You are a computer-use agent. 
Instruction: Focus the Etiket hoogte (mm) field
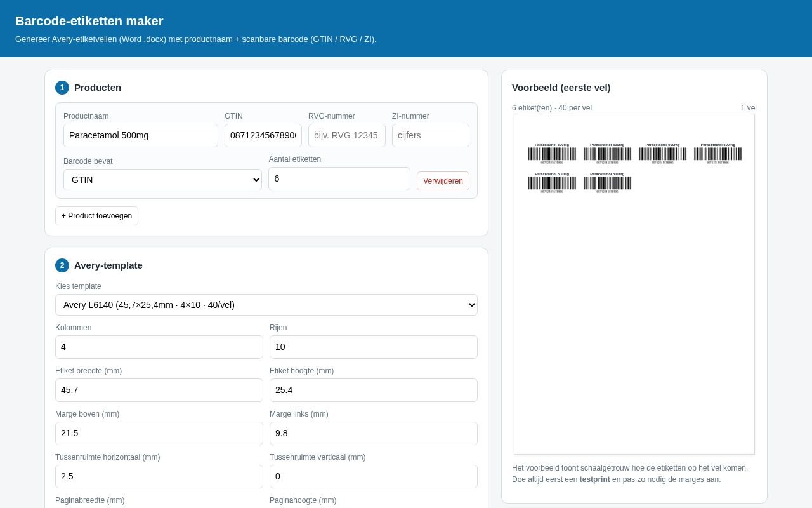(374, 390)
